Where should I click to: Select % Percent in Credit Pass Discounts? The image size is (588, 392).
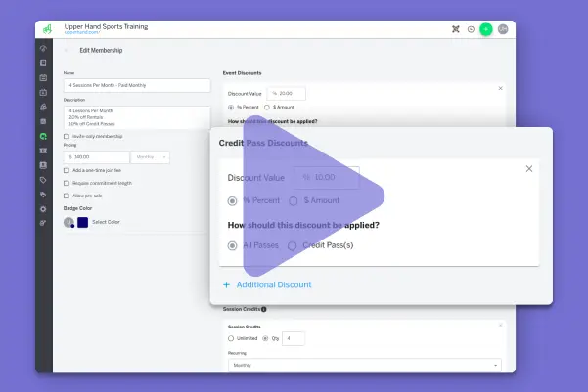(x=232, y=201)
